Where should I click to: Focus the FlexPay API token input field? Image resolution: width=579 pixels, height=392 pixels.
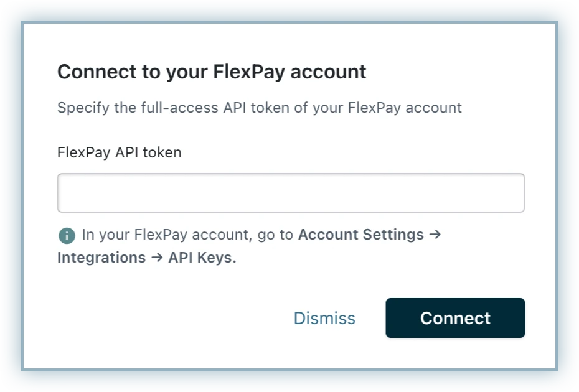tap(291, 193)
